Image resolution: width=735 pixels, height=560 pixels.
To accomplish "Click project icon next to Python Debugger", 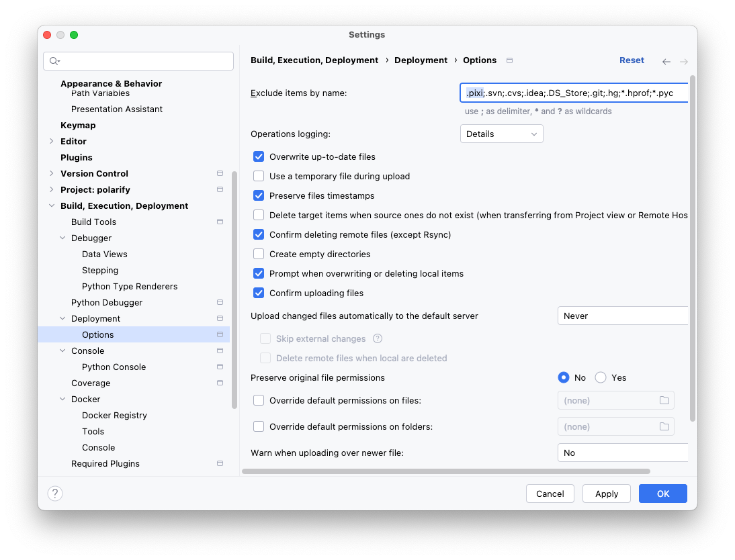I will coord(220,302).
